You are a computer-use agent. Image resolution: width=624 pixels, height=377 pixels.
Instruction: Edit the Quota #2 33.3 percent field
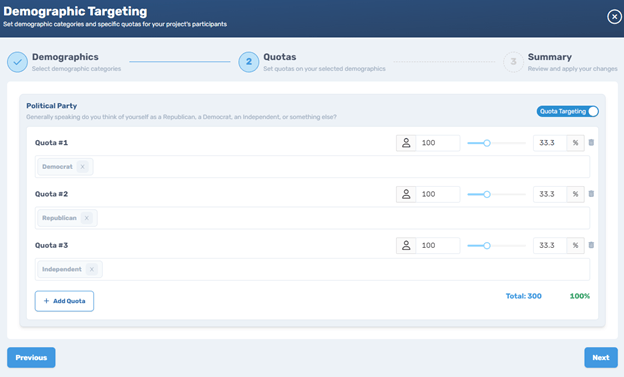click(x=550, y=194)
